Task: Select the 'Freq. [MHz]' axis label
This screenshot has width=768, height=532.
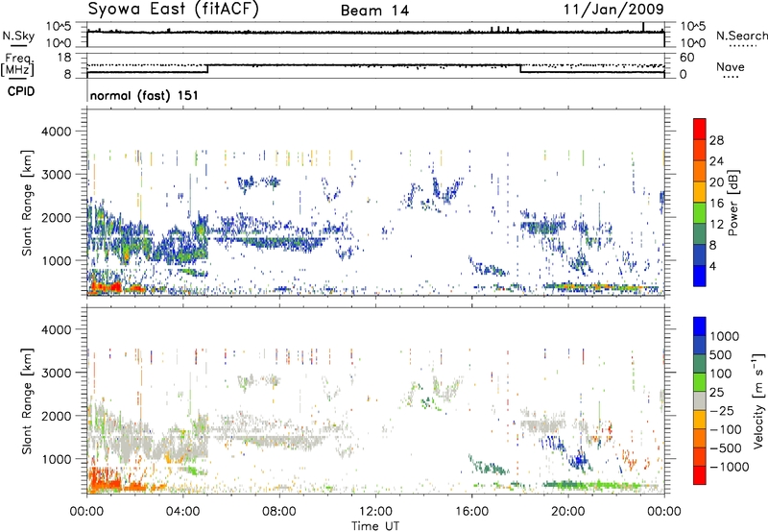Action: tap(17, 64)
